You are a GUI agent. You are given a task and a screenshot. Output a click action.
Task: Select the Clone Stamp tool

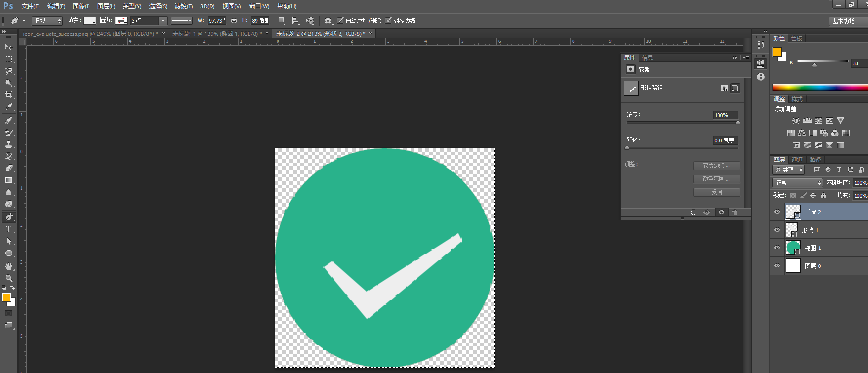click(x=9, y=144)
